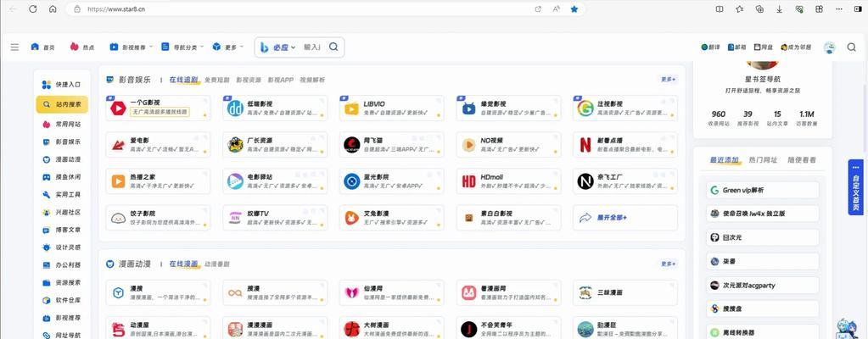The width and height of the screenshot is (868, 339).
Task: Switch to 视频解析 tab
Action: point(313,80)
